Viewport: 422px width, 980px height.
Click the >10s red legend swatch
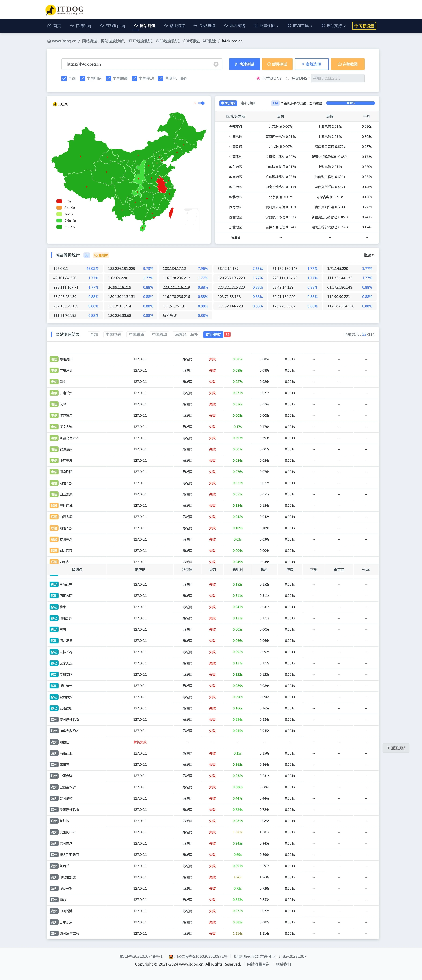point(59,201)
